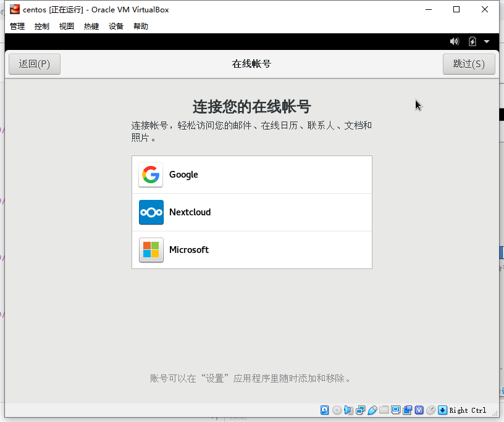Click the Nextcloud logo icon
This screenshot has height=422, width=504.
[151, 212]
